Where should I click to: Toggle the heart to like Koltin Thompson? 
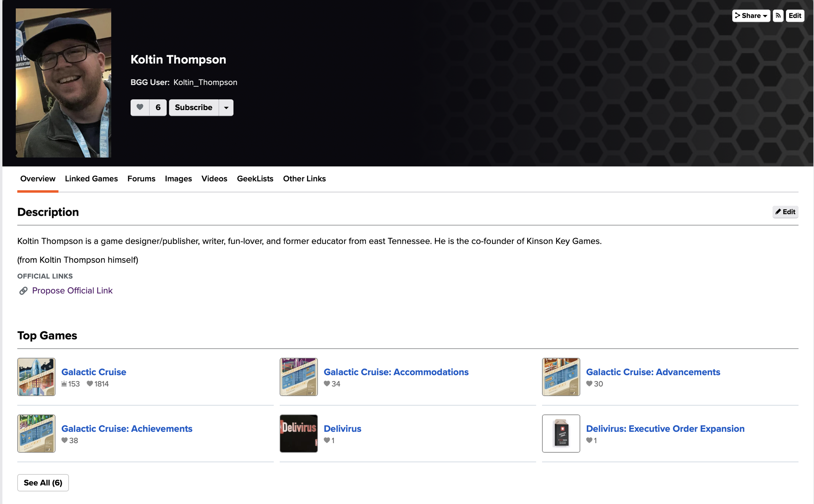(140, 107)
